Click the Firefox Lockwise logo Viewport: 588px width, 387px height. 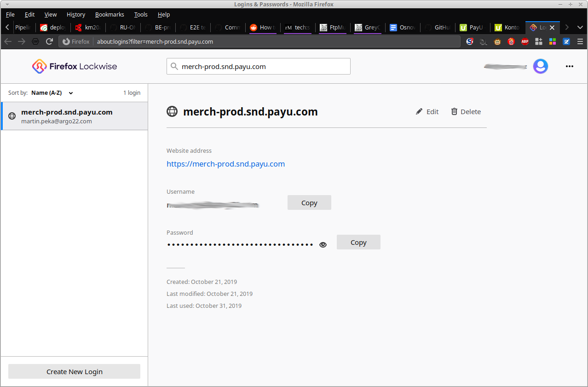pyautogui.click(x=75, y=66)
